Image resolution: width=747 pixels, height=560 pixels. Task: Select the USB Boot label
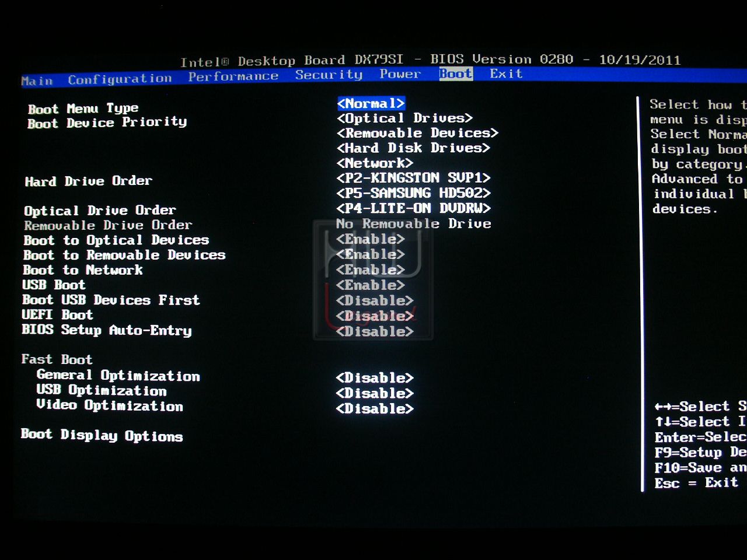point(54,285)
